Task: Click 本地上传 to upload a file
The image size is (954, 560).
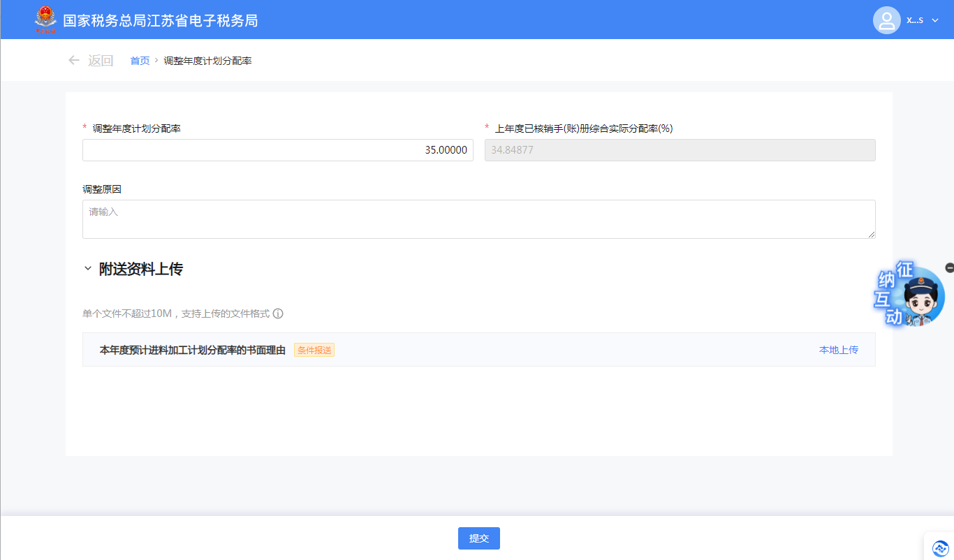Action: pos(838,350)
